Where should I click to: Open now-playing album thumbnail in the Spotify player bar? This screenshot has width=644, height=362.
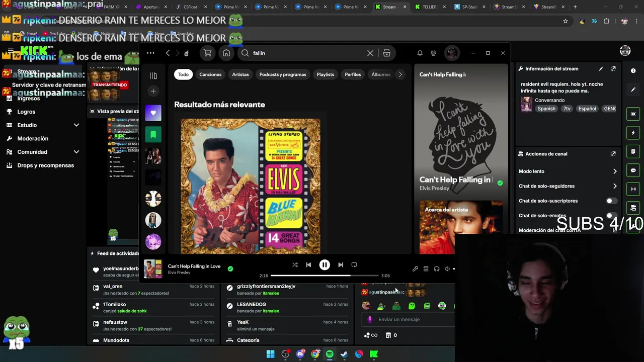click(x=153, y=269)
